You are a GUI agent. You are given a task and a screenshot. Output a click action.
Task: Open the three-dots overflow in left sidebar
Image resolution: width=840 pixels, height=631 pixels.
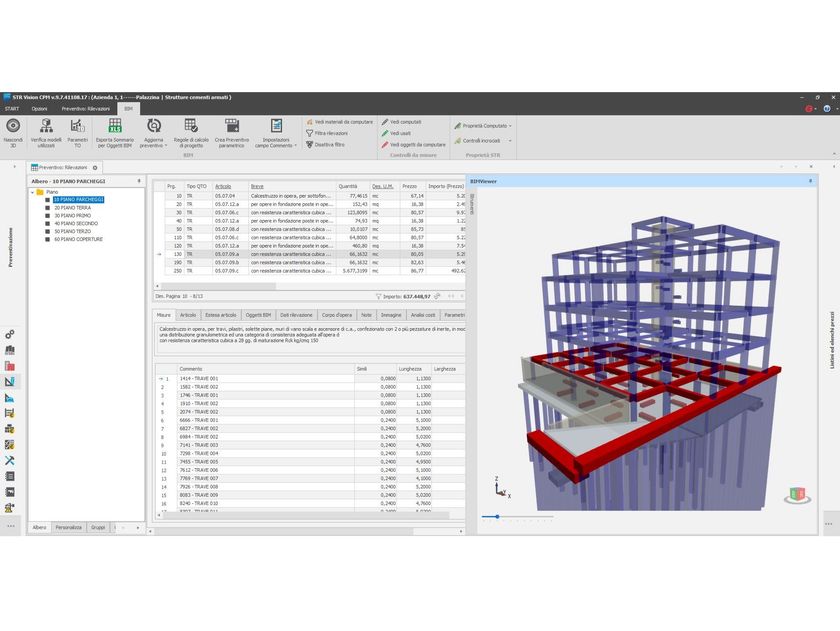(x=11, y=526)
